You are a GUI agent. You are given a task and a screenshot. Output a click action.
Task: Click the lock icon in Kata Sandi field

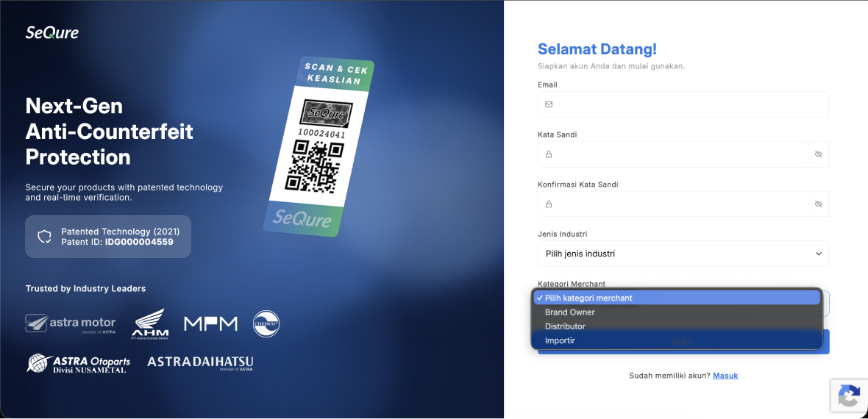(x=549, y=154)
